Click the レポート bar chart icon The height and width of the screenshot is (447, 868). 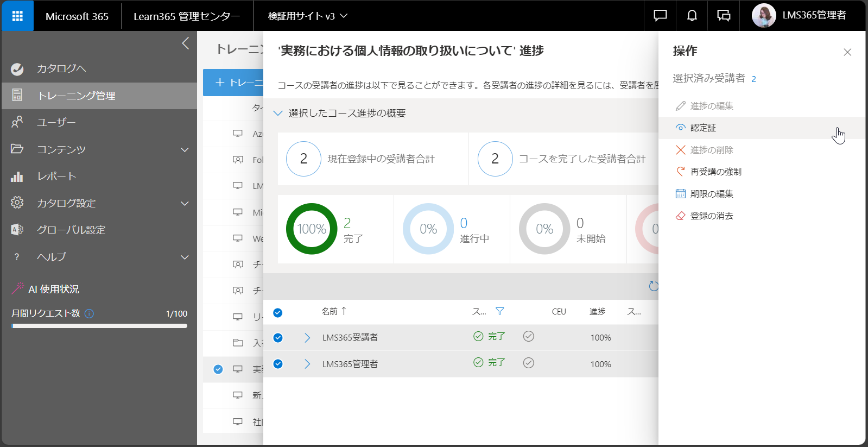point(17,177)
